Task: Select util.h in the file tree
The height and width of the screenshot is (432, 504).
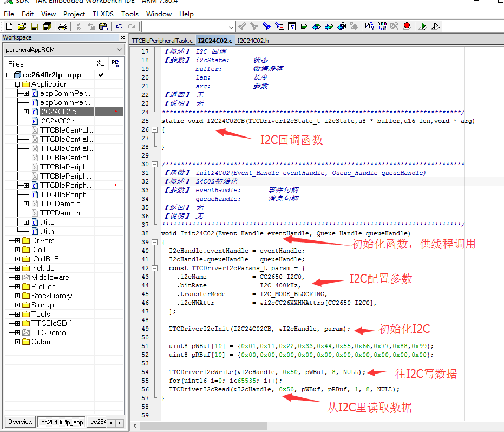Action: pyautogui.click(x=47, y=232)
